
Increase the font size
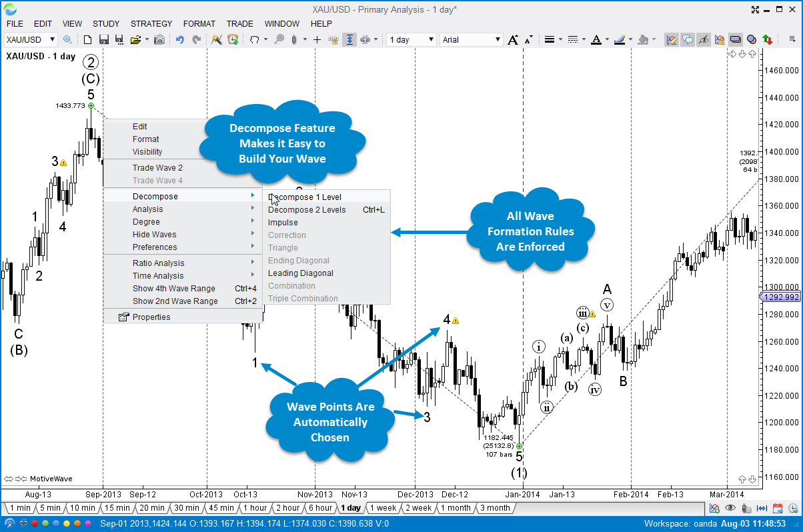[513, 40]
